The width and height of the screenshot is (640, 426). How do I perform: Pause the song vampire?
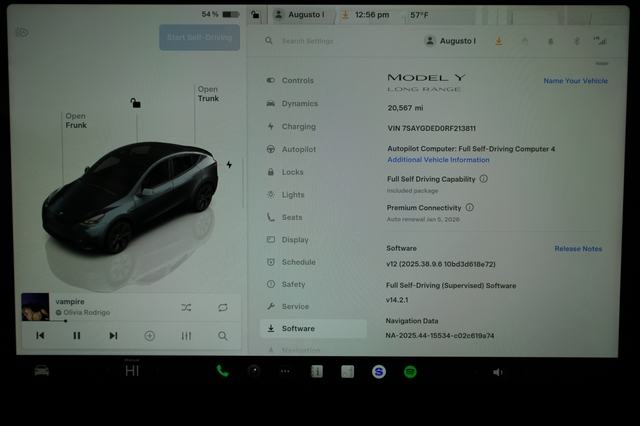77,335
